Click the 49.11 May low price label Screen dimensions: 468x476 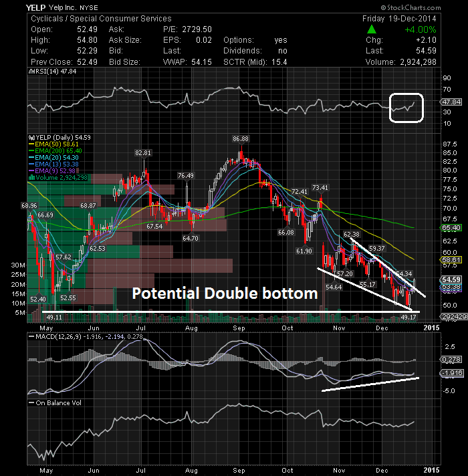[x=54, y=318]
